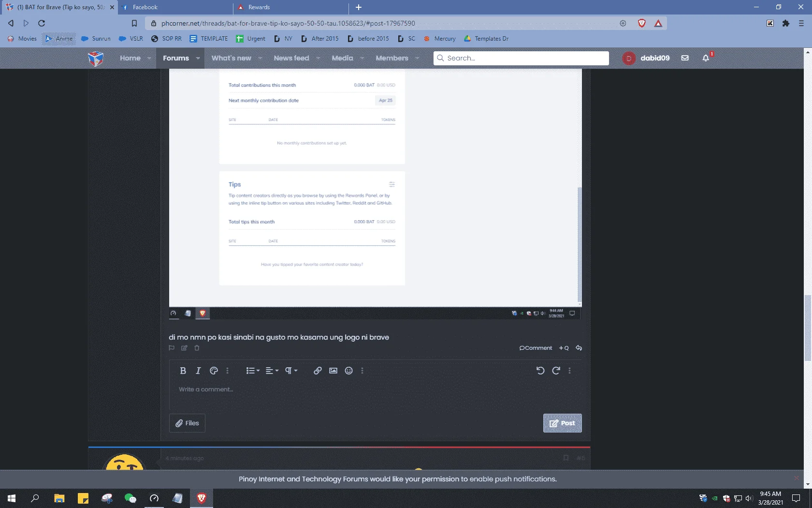Delete the post with trash icon
This screenshot has height=508, width=812.
click(x=197, y=348)
